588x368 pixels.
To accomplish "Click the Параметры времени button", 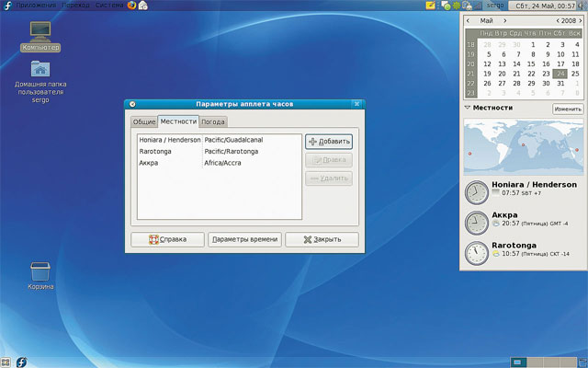I will tap(245, 239).
